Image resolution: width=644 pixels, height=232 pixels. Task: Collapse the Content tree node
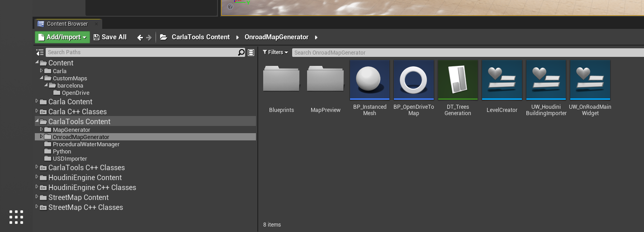(x=37, y=63)
